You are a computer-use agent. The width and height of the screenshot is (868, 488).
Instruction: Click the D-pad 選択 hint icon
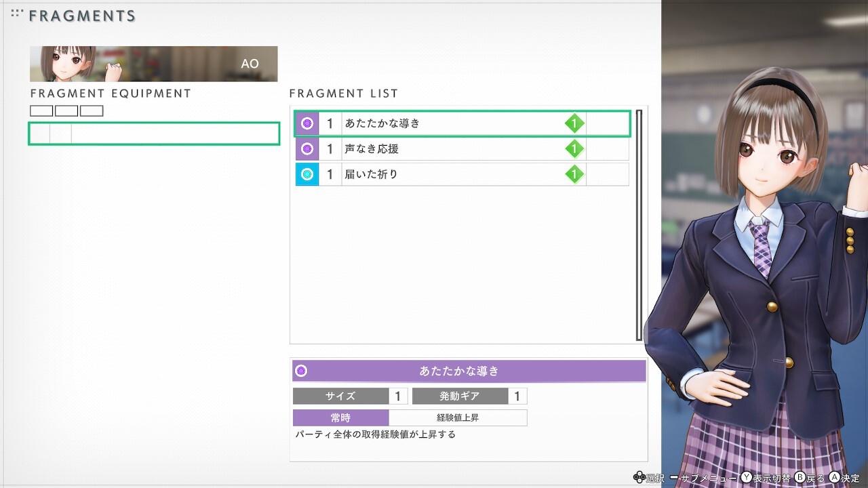[639, 478]
